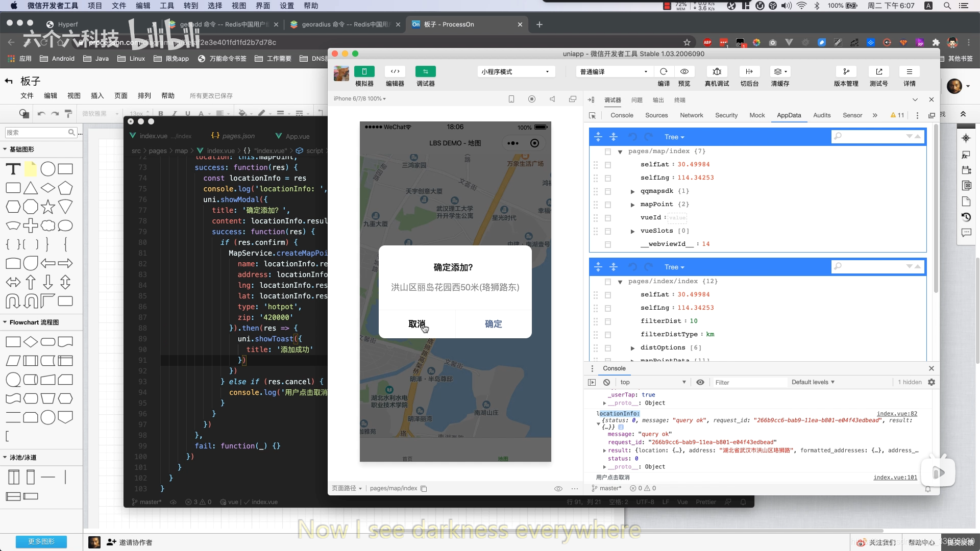980x551 pixels.
Task: Open the Sources devtools tab
Action: 656,115
